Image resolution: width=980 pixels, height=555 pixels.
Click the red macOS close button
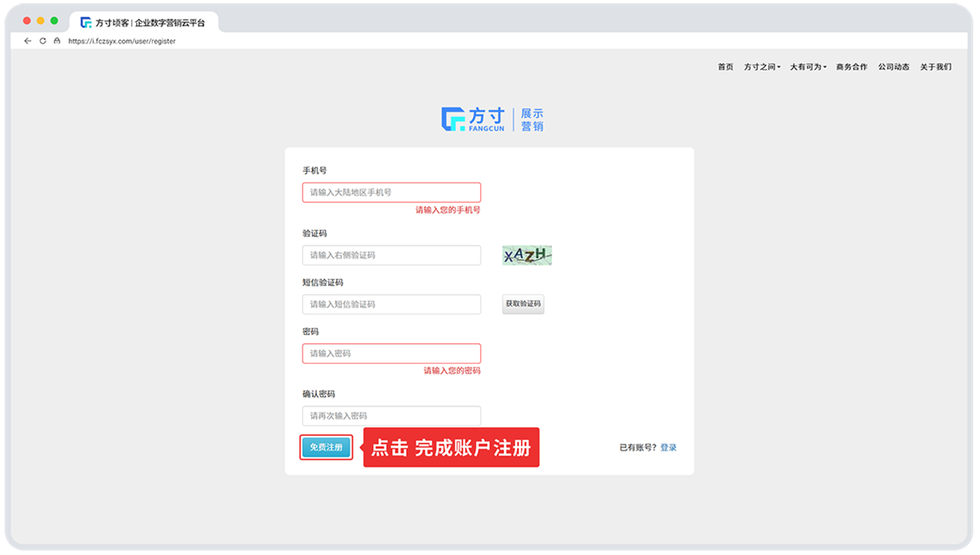[27, 21]
